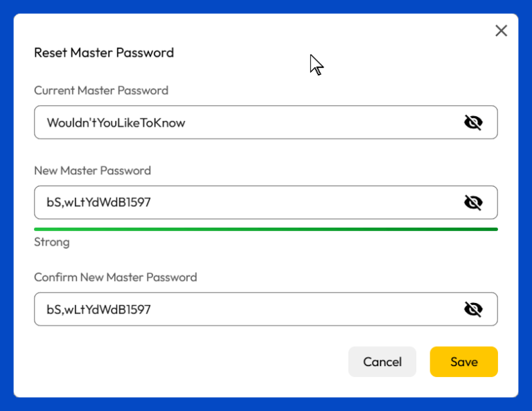Screen dimensions: 532x411
Task: Click the "Confirm New Master Password" label
Action: click(116, 277)
